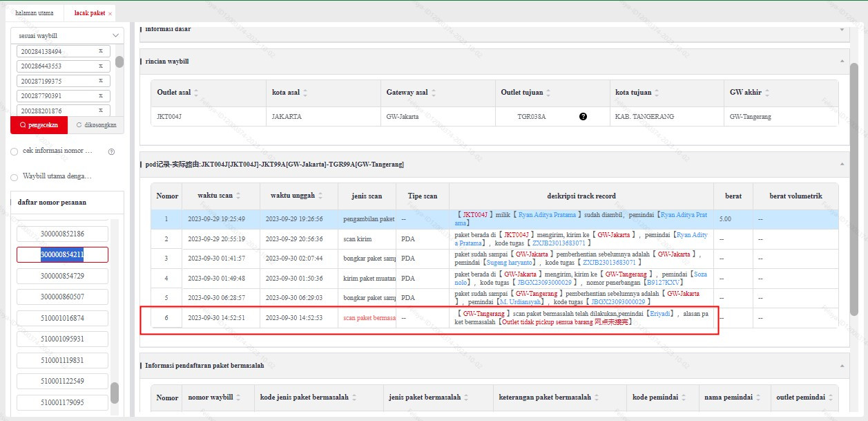
Task: Click the question mark icon next to TGR038A
Action: click(x=583, y=117)
